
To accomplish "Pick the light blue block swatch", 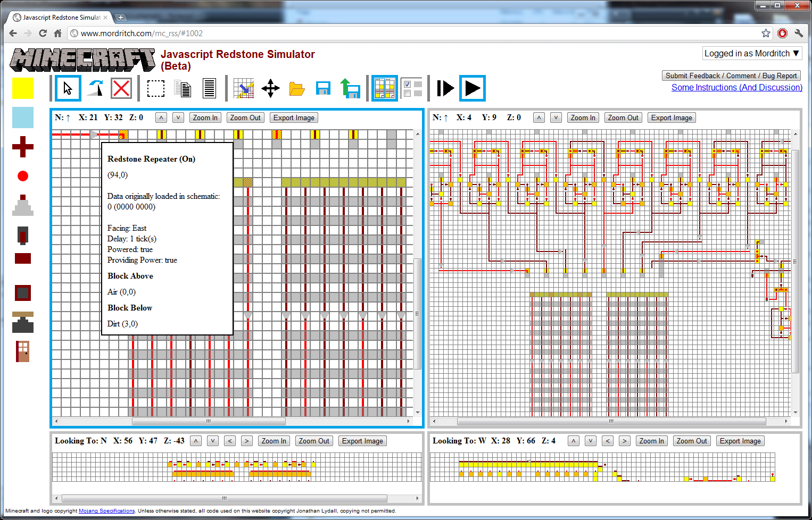I will pos(23,118).
